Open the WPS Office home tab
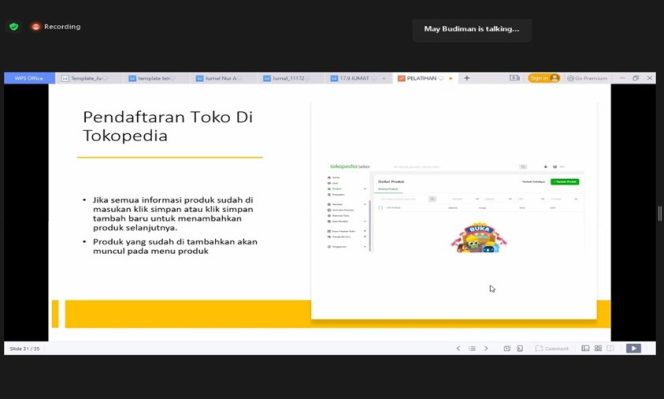The width and height of the screenshot is (664, 399). click(x=29, y=78)
